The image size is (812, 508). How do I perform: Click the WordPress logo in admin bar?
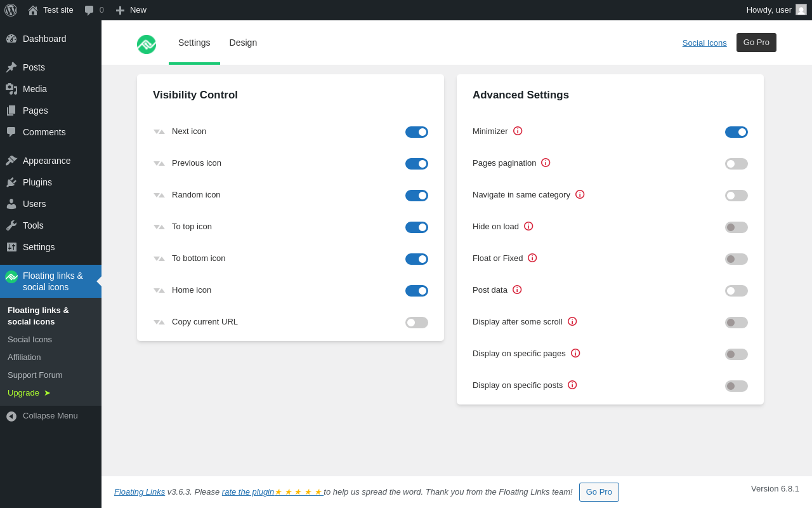tap(11, 10)
